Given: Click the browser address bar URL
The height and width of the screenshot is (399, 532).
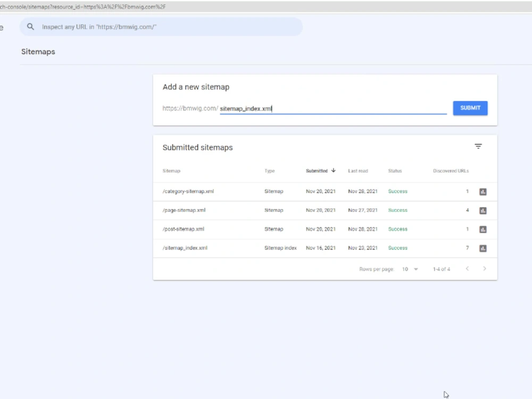Looking at the screenshot, I should 83,7.
